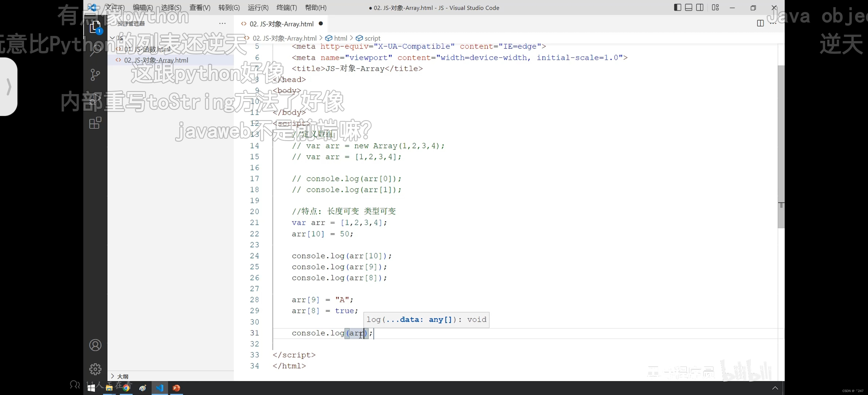
Task: Click the commented new Array line 14
Action: click(368, 146)
